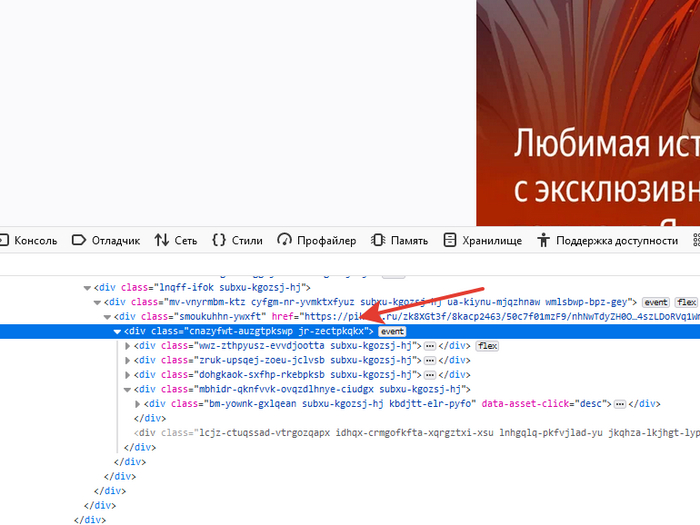This screenshot has height=525, width=700.
Task: Open the Сеть tab
Action: tap(176, 241)
